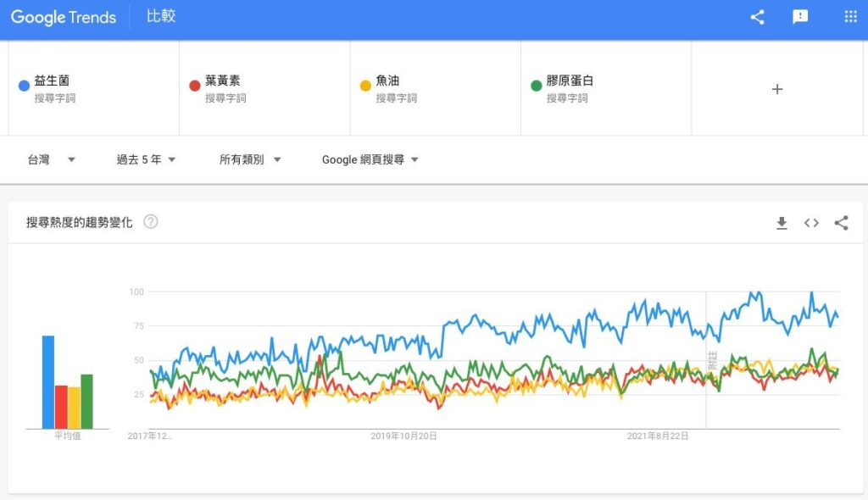Viewport: 868px width, 500px height.
Task: Open Google Trends home via the logo
Action: (x=64, y=16)
